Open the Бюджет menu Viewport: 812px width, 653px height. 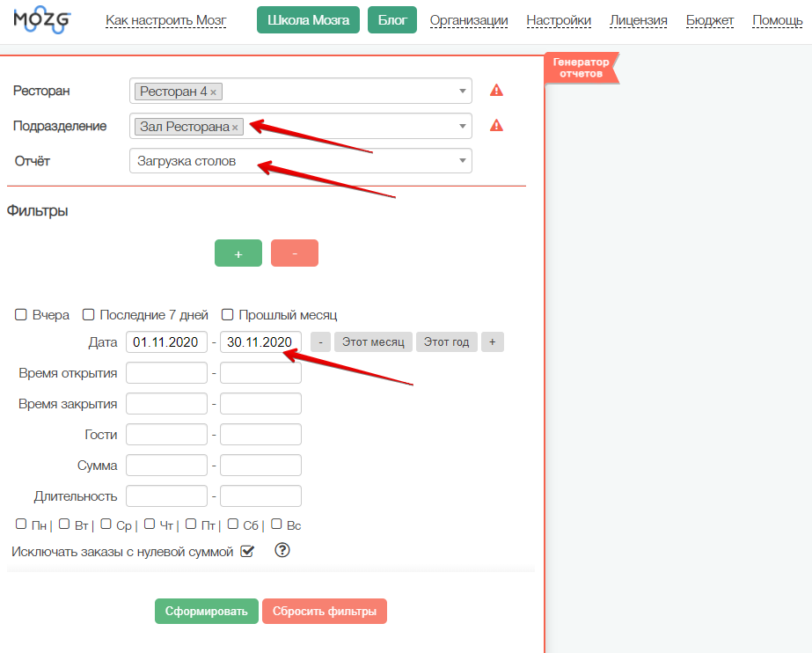710,20
